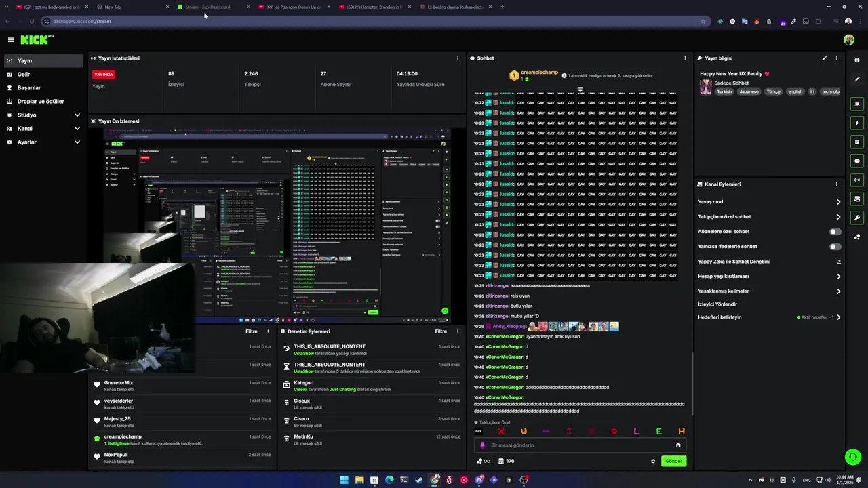Open the new browser tab plus button

pyautogui.click(x=502, y=7)
